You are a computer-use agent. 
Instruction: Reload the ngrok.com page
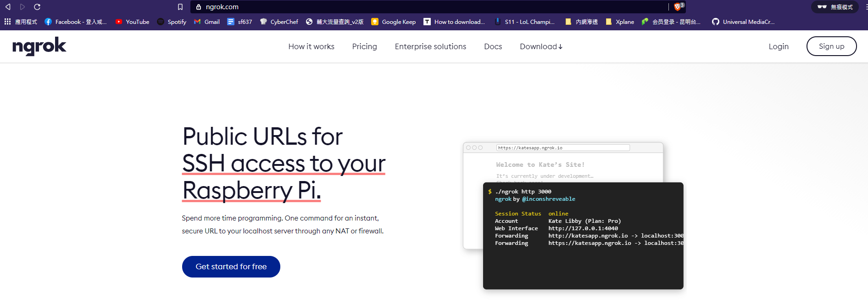pos(37,7)
